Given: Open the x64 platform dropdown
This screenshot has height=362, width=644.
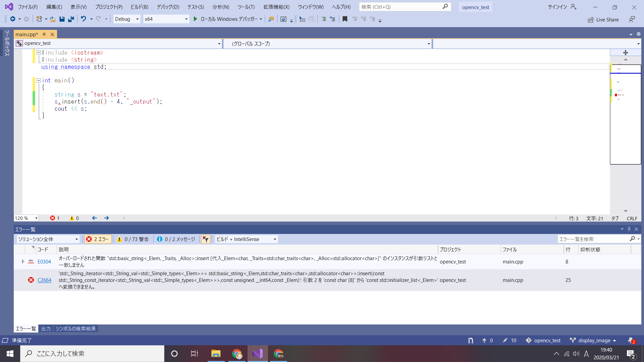Looking at the screenshot, I should click(x=166, y=19).
